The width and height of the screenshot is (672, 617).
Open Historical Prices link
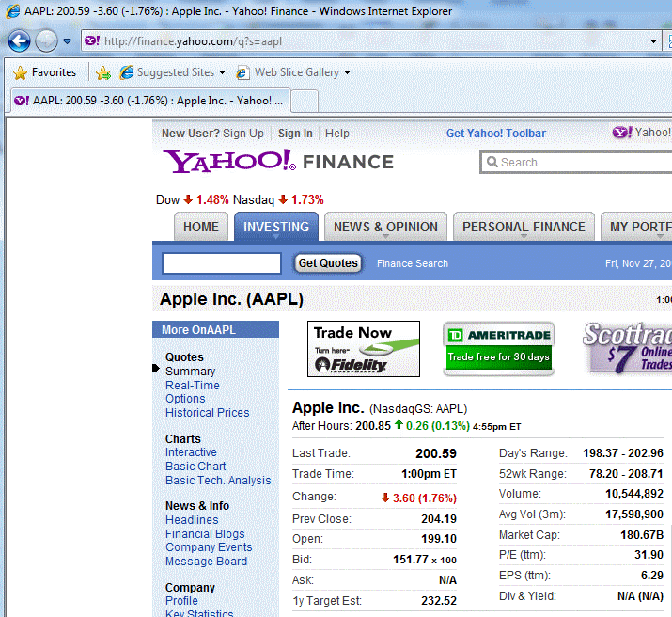[208, 413]
